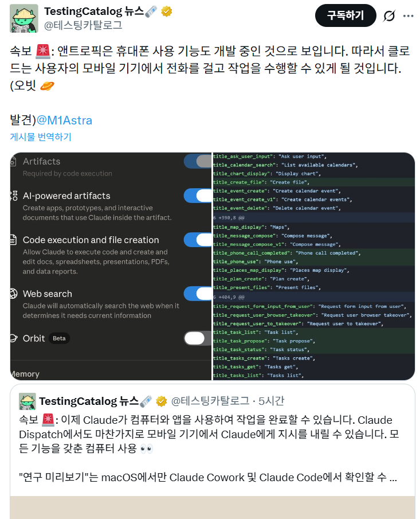Screen dimensions: 420x519
Task: Click the Orbit planet icon in settings
Action: (13, 338)
